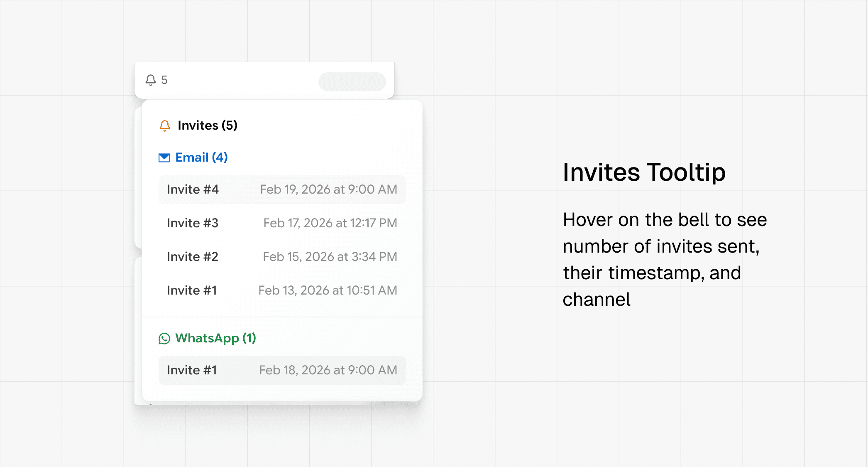Click the Feb 18, 2026 9:00 AM timestamp
This screenshot has height=467, width=868.
[328, 370]
